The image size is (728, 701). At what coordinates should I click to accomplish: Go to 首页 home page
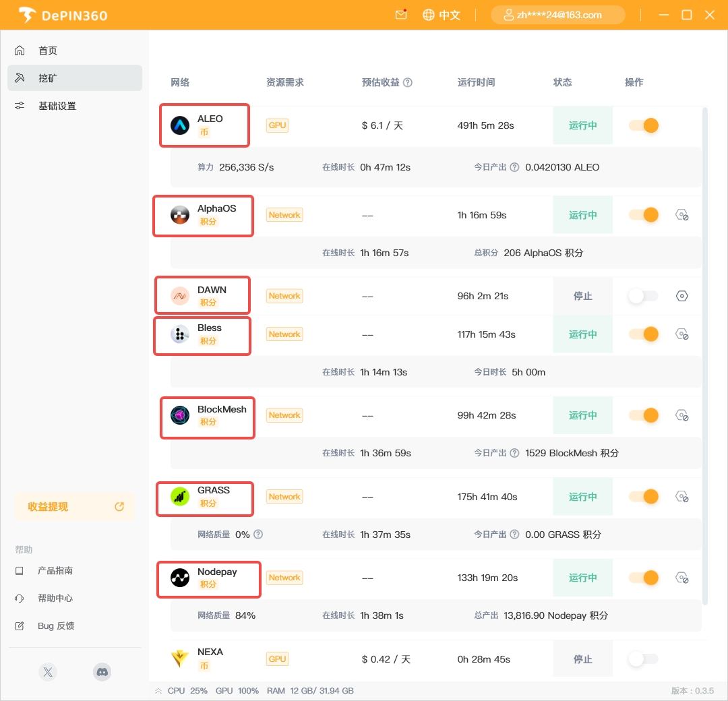(x=75, y=50)
